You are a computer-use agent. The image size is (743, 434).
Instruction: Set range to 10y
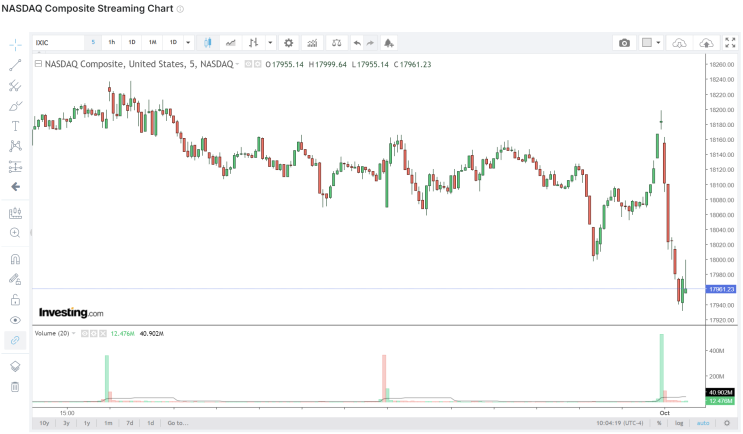44,423
